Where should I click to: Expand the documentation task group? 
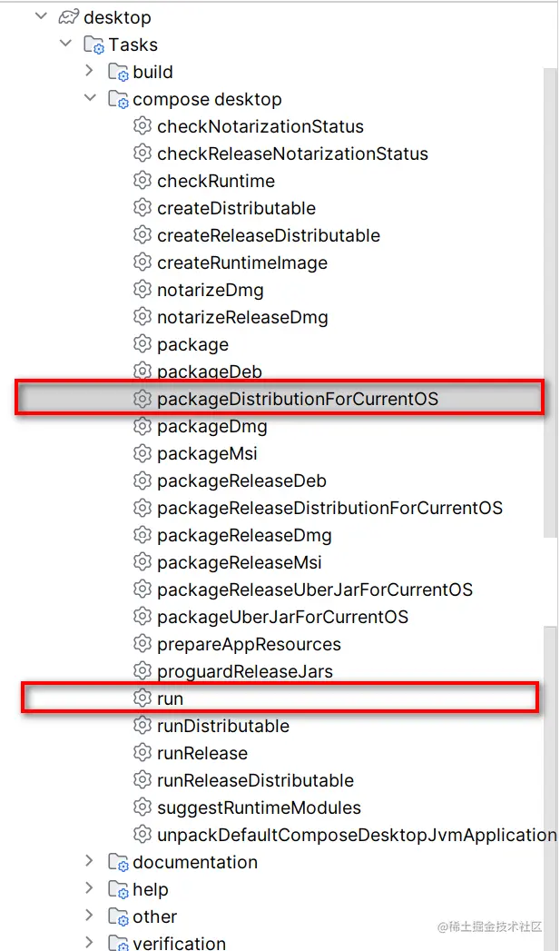click(x=90, y=861)
